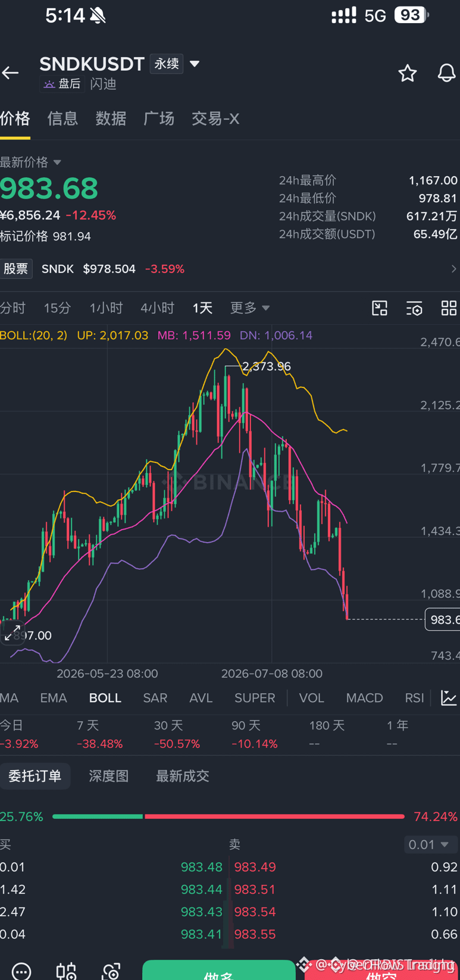Tap the 983.6 current price label on chart axis

pos(443,619)
